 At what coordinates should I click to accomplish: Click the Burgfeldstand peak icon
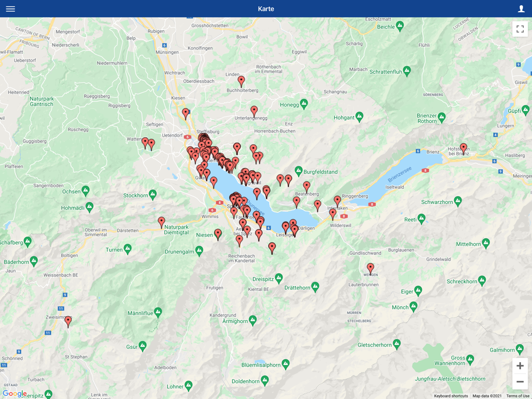298,171
